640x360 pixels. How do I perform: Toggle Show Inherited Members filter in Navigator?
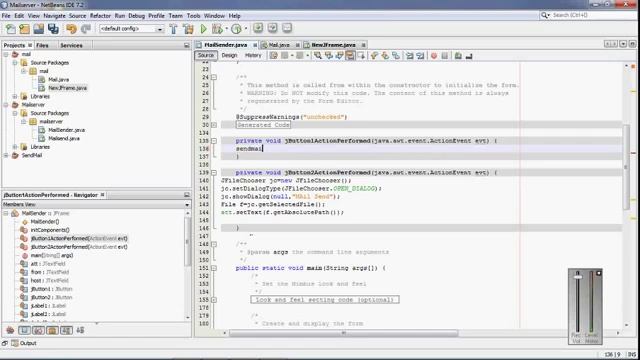click(x=10, y=330)
